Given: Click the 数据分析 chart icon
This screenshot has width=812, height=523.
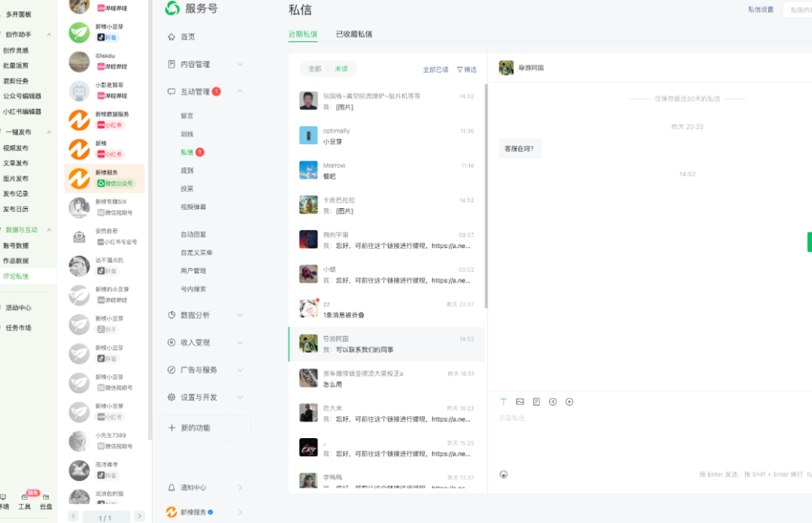Looking at the screenshot, I should click(171, 316).
